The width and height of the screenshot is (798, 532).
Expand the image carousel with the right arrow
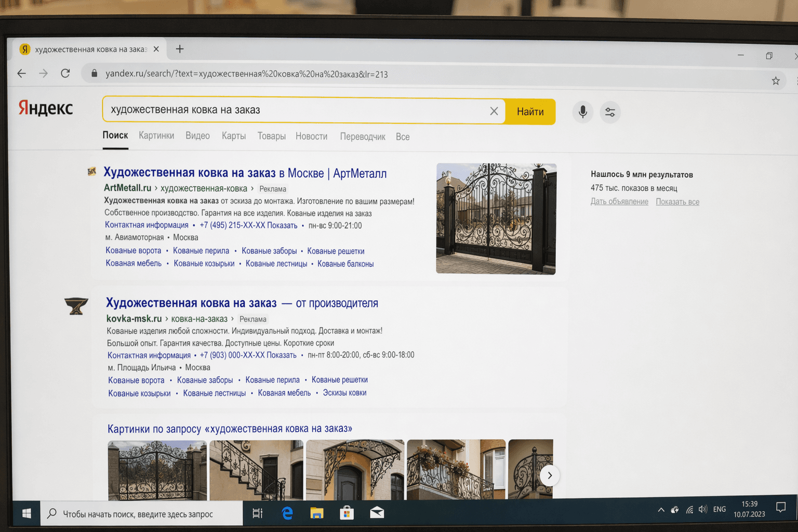(x=550, y=475)
